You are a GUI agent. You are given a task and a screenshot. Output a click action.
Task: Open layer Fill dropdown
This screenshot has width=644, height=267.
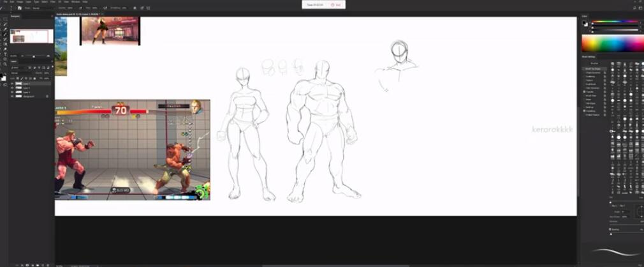click(x=47, y=79)
